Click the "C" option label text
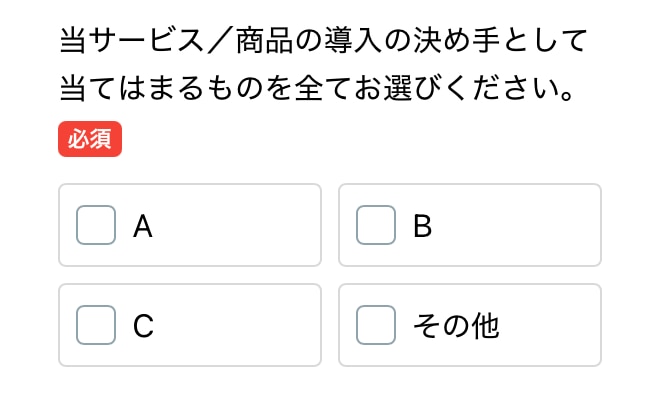The height and width of the screenshot is (402, 648). 143,326
